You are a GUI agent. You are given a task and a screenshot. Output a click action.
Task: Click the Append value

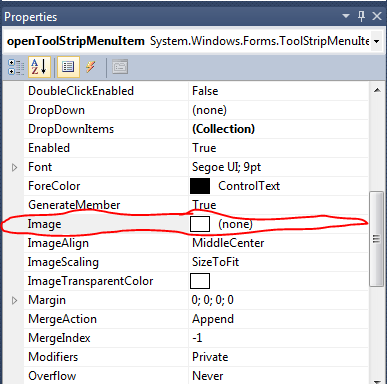(x=213, y=319)
